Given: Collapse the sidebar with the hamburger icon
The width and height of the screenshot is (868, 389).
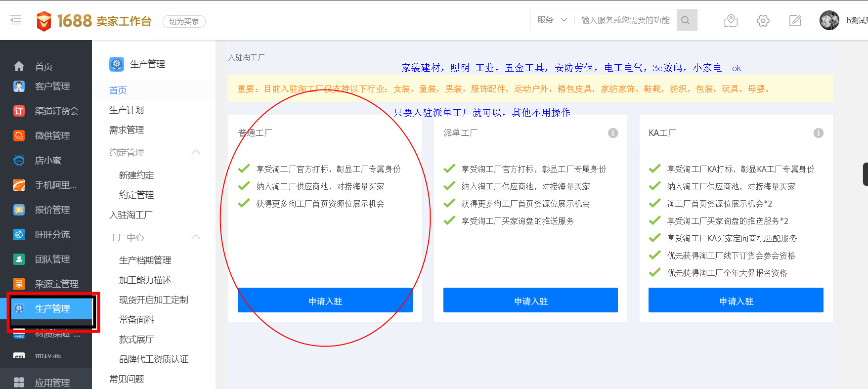Looking at the screenshot, I should (16, 20).
